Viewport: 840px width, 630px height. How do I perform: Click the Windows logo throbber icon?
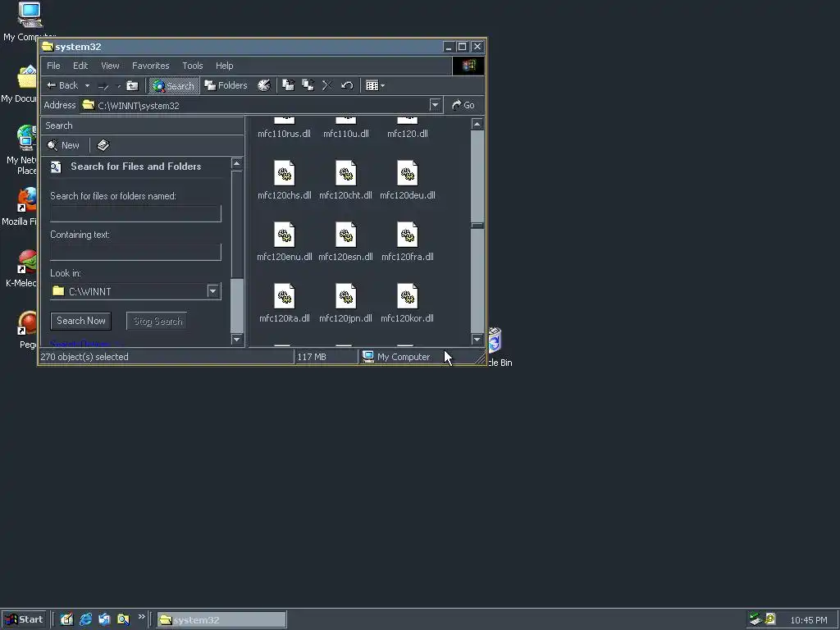tap(468, 66)
